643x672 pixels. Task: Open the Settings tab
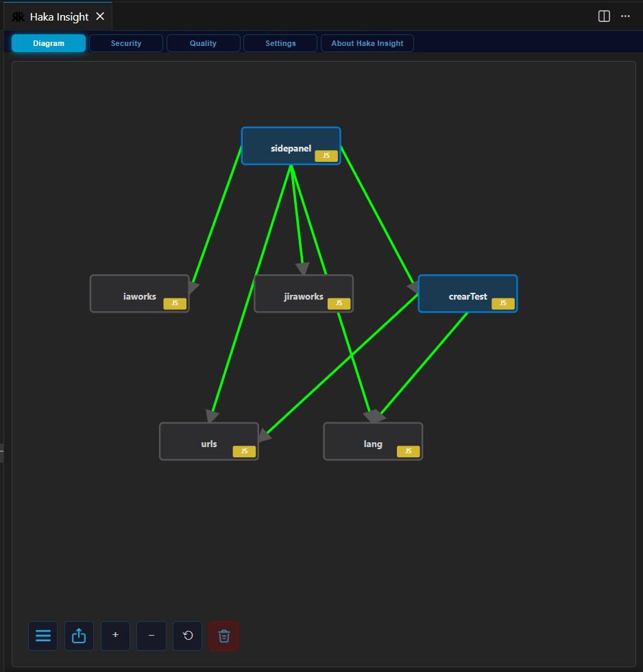pyautogui.click(x=280, y=43)
